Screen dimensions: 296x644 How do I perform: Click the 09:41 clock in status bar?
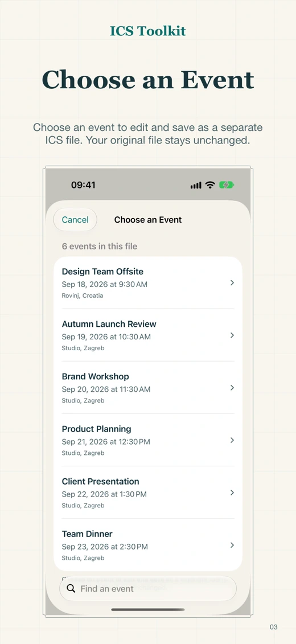tap(83, 185)
